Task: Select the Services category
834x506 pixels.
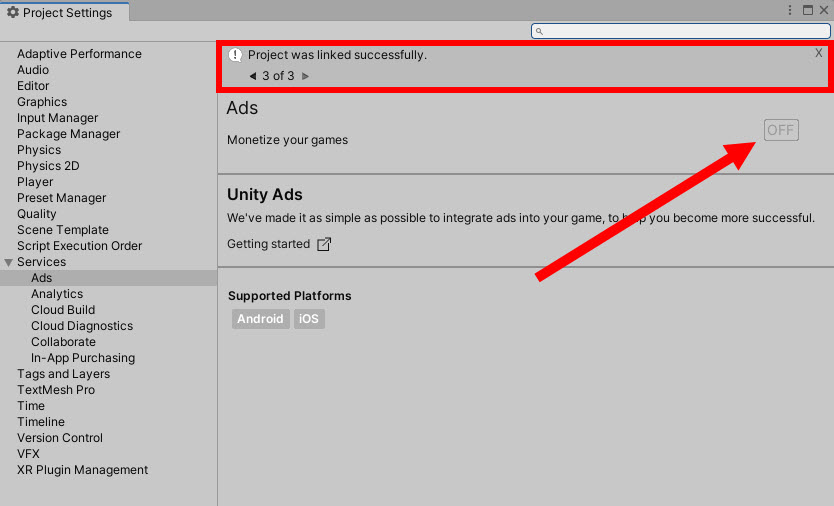Action: click(41, 262)
